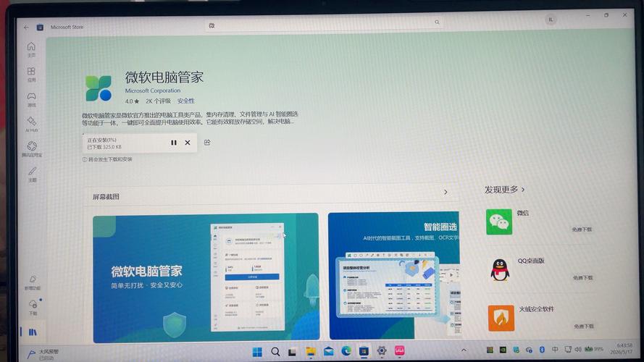Click Microsoft Store icon on taskbar

(x=364, y=351)
